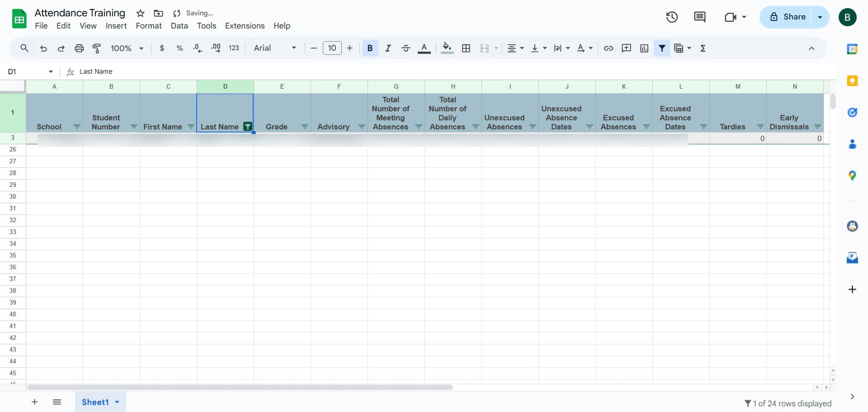The width and height of the screenshot is (868, 412).
Task: Click the insert link icon
Action: click(x=609, y=48)
